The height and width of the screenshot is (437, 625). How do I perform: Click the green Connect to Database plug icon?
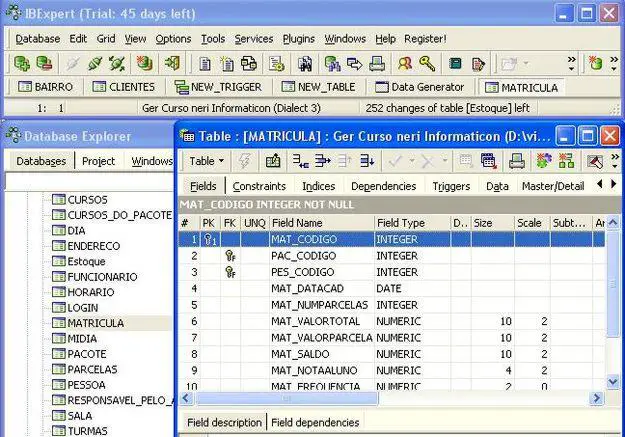(x=95, y=63)
